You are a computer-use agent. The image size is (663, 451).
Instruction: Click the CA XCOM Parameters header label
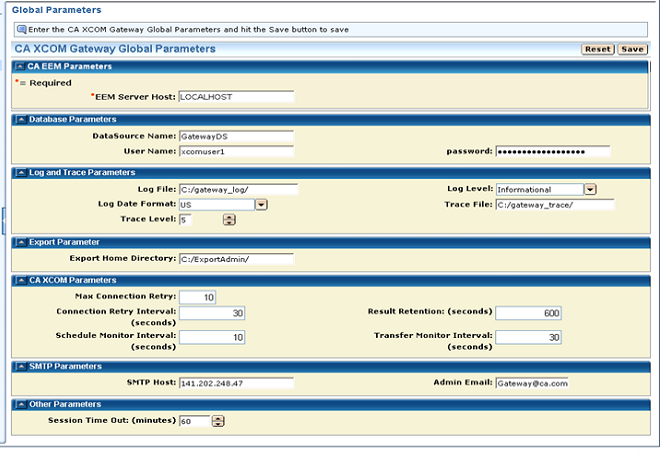(73, 280)
